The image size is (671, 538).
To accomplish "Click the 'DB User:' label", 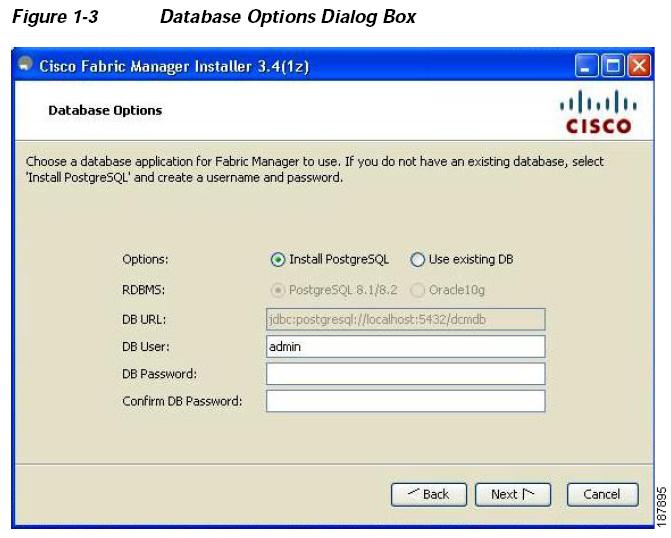I will 146,346.
